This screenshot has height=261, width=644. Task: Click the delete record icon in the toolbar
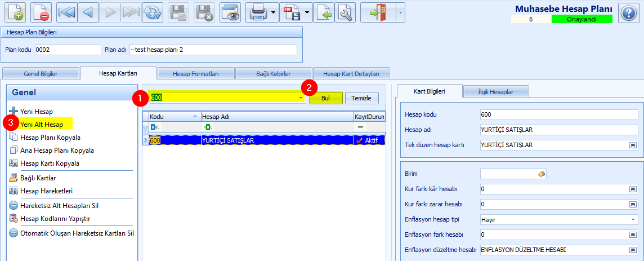pyautogui.click(x=41, y=12)
